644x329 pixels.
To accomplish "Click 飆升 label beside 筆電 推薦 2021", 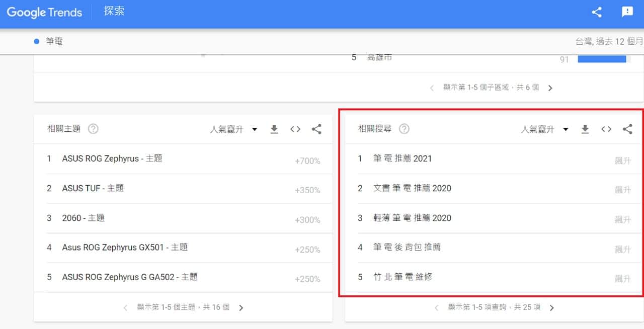I will coord(623,161).
